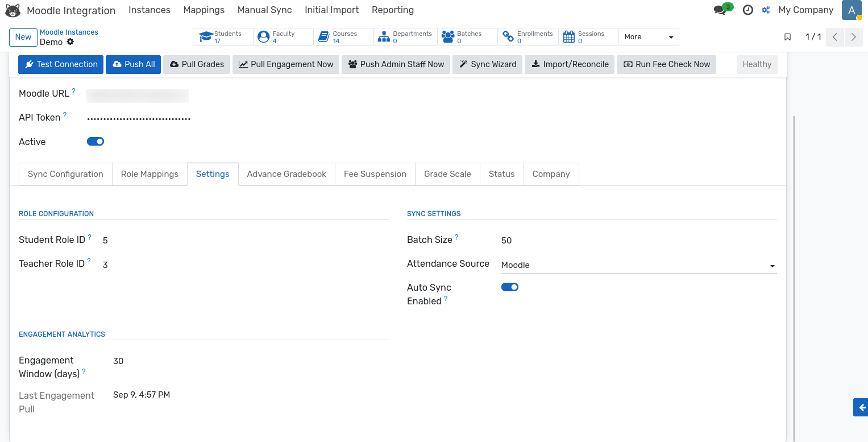Click the Batch Size field
Viewport: 868px width, 442px height.
[x=639, y=241]
